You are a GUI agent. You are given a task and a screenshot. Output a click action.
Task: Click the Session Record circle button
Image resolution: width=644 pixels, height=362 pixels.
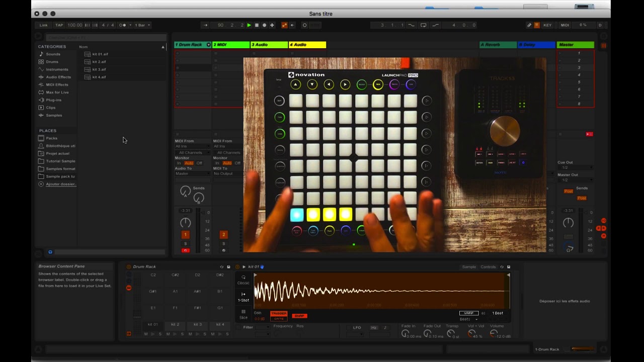point(304,25)
